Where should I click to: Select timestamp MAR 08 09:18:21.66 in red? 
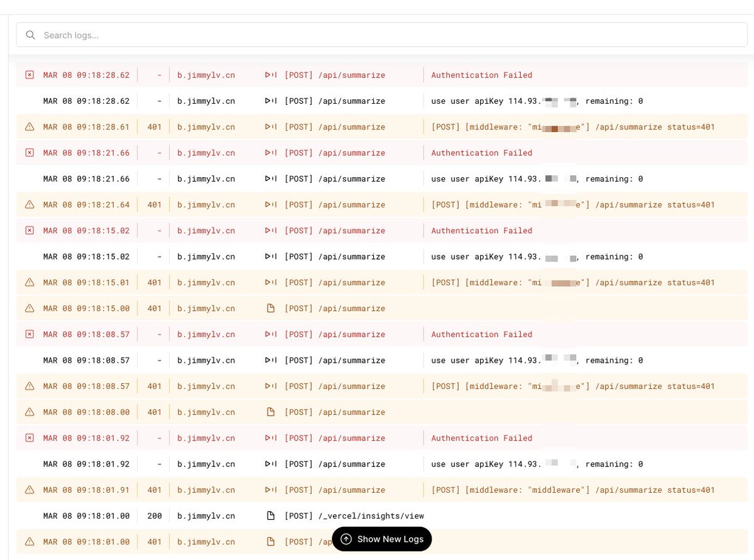(x=87, y=153)
